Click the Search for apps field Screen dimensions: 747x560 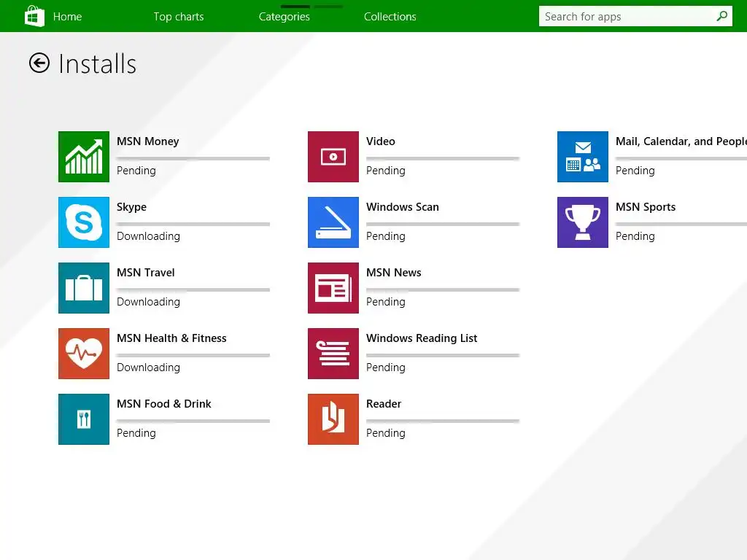click(x=635, y=16)
